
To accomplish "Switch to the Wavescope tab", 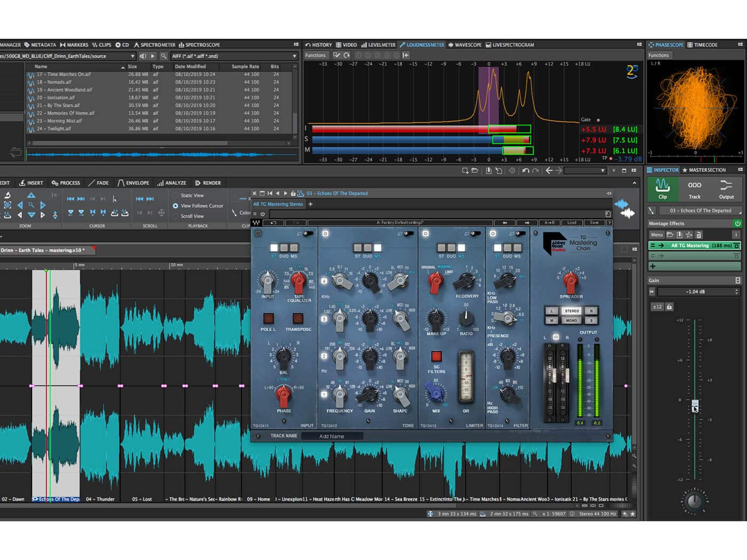I will [x=465, y=45].
